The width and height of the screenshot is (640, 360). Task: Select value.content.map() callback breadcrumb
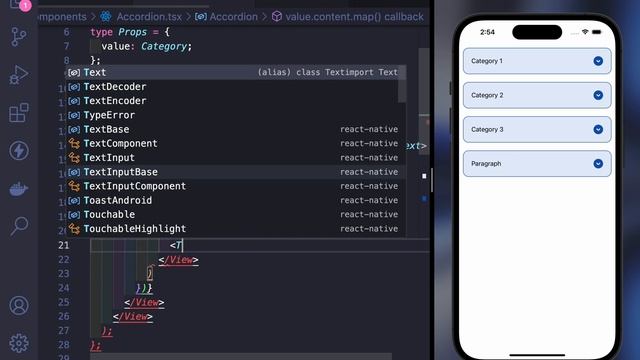click(x=354, y=17)
